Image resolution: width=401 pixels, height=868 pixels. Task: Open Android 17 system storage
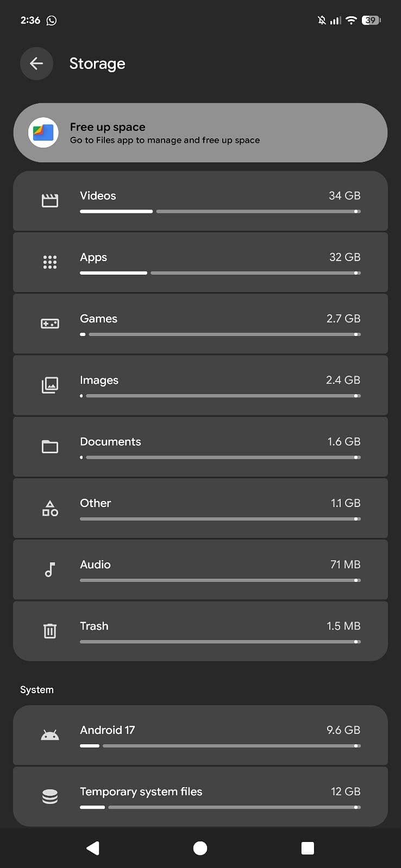tap(200, 735)
